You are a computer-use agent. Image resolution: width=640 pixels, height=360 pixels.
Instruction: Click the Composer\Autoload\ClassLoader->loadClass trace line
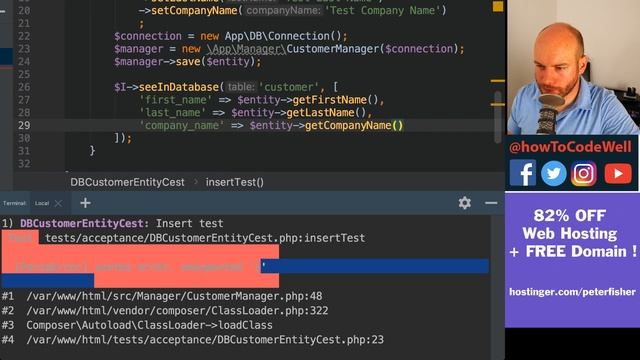149,325
